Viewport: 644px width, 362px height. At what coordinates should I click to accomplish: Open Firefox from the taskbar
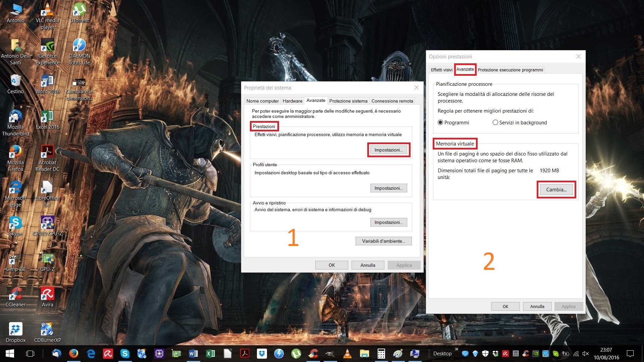(x=73, y=354)
